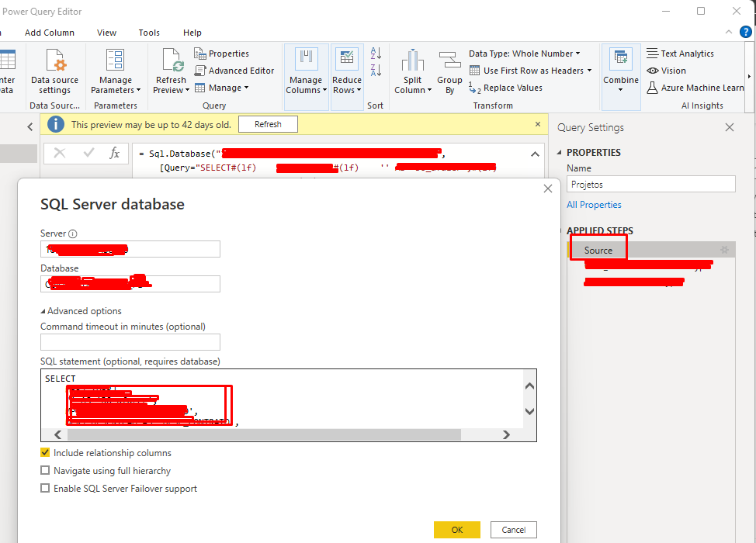The image size is (756, 543).
Task: Click the Group By icon
Action: 449,61
